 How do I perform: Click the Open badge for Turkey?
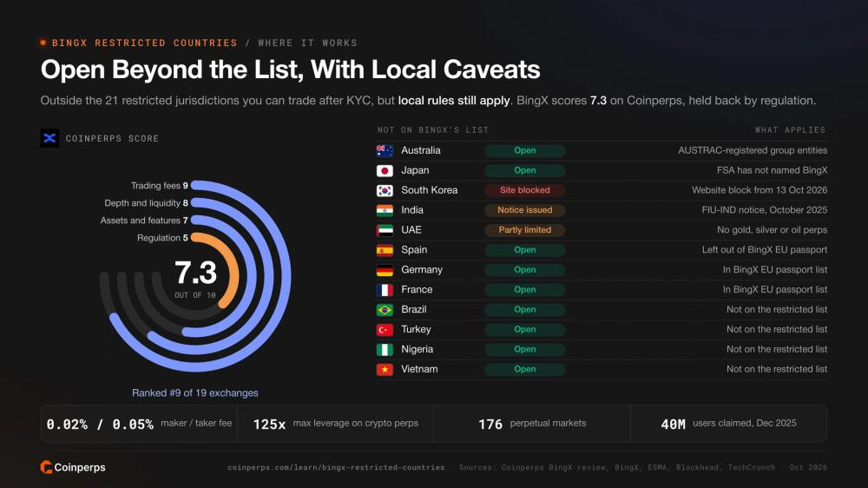coord(525,330)
